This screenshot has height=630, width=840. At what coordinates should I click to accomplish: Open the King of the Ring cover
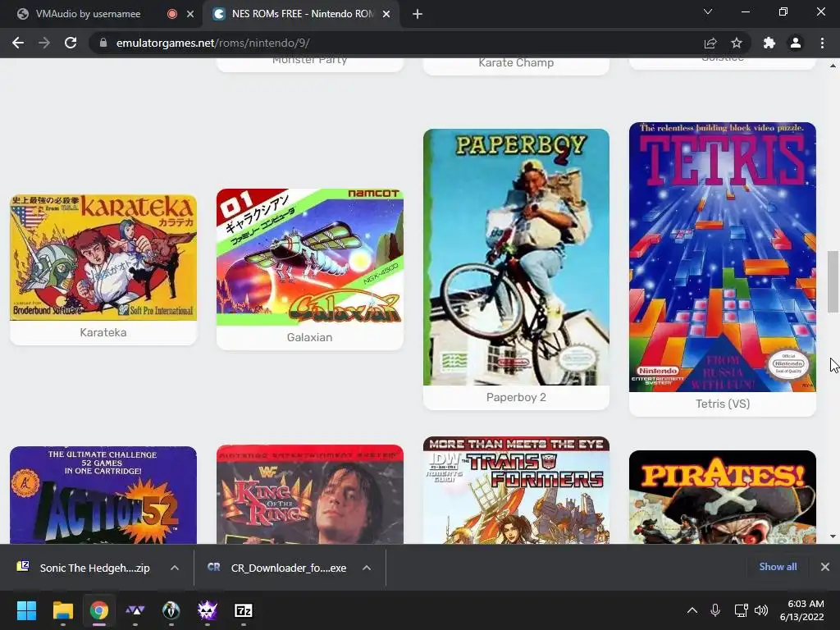309,495
